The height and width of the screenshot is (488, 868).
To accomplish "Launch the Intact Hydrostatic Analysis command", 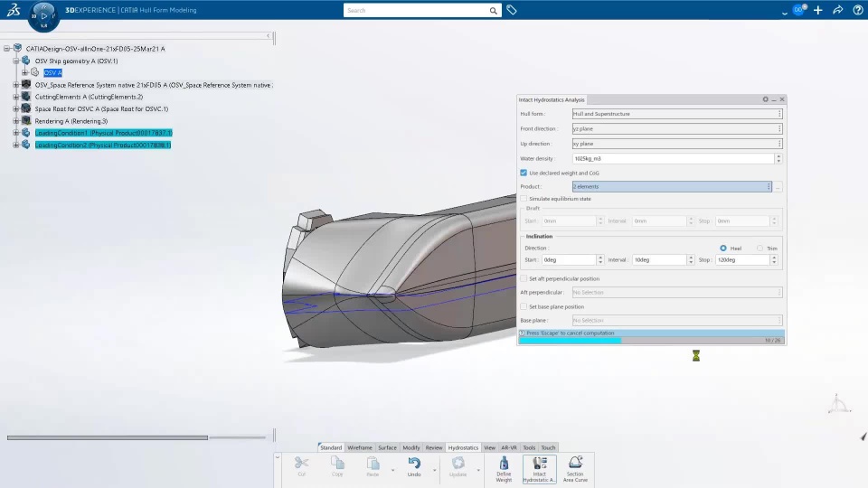I will [x=539, y=469].
